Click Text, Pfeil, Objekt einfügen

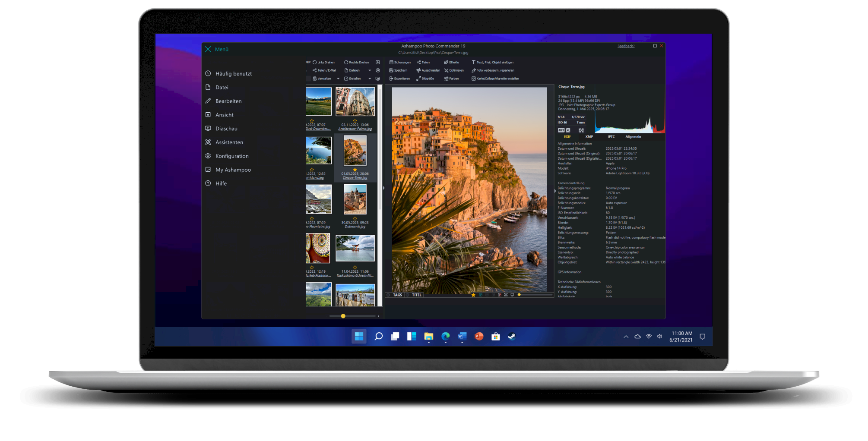point(492,62)
